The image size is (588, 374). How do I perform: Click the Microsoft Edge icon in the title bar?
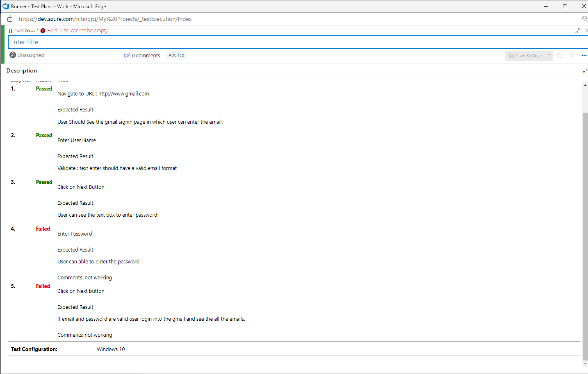point(5,6)
